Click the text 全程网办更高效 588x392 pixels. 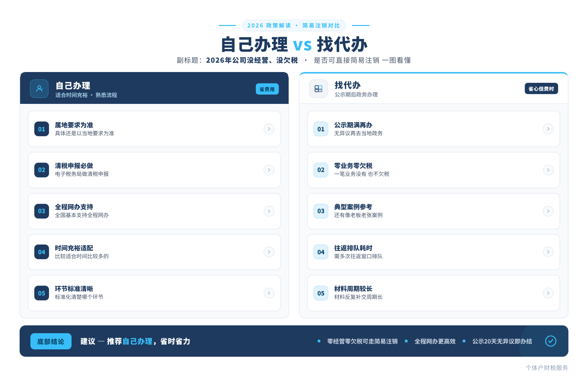tap(435, 342)
